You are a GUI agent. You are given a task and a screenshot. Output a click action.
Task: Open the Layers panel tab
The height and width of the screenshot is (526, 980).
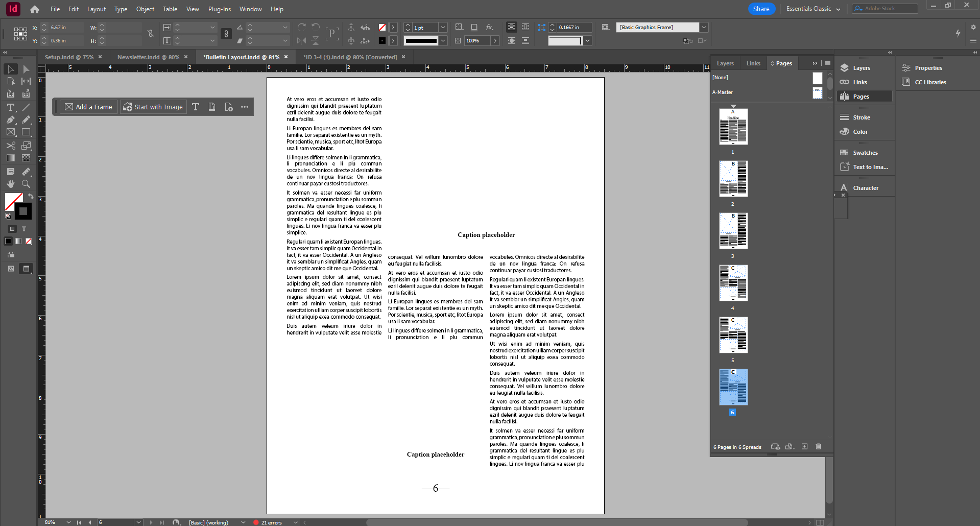725,63
